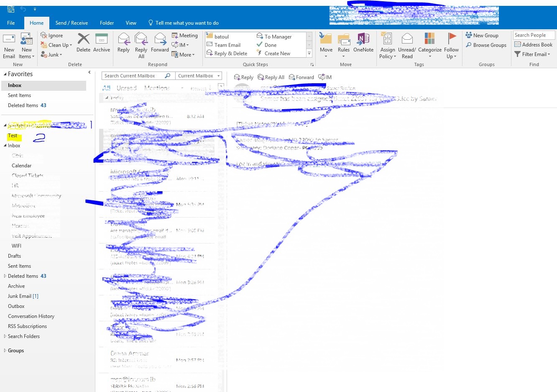Switch to the View ribbon tab

tap(131, 23)
